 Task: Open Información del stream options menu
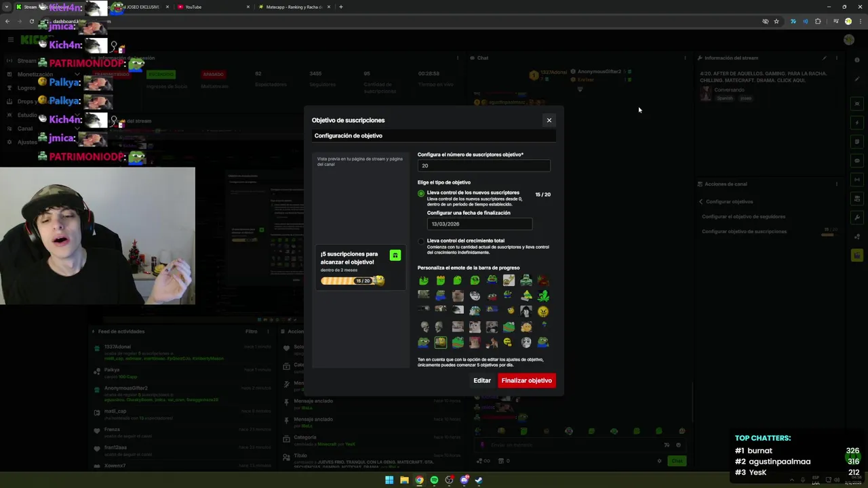[836, 58]
